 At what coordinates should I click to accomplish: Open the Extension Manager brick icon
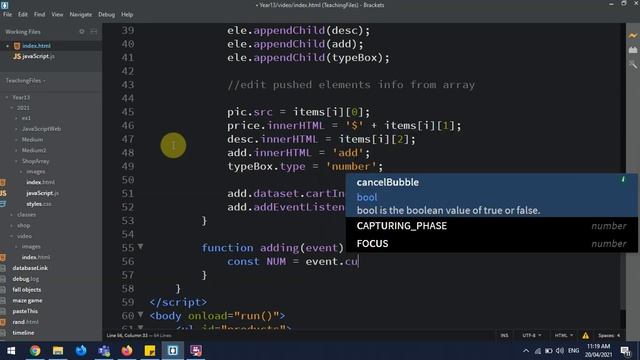(633, 50)
